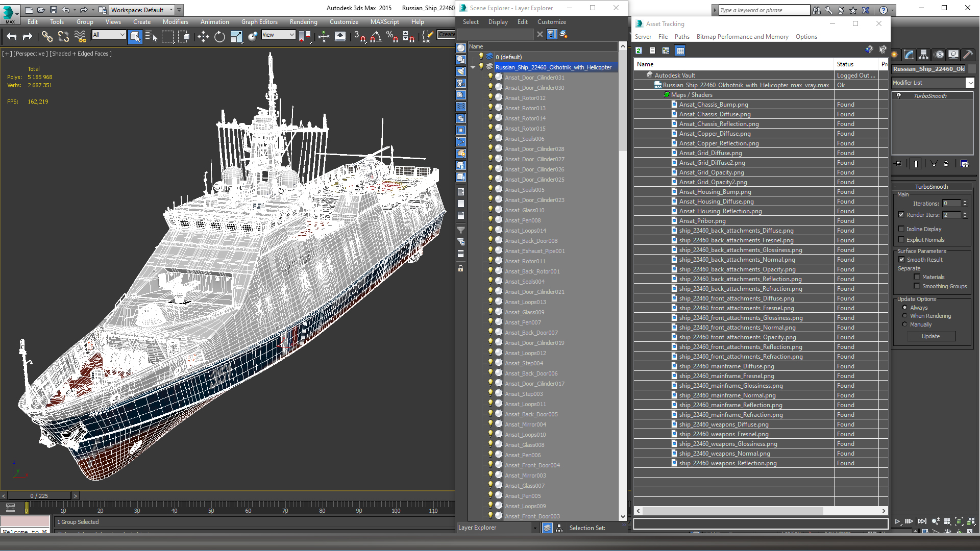The width and height of the screenshot is (980, 551).
Task: Collapse the Russian_Ship_22460 layer in explorer
Action: click(473, 67)
